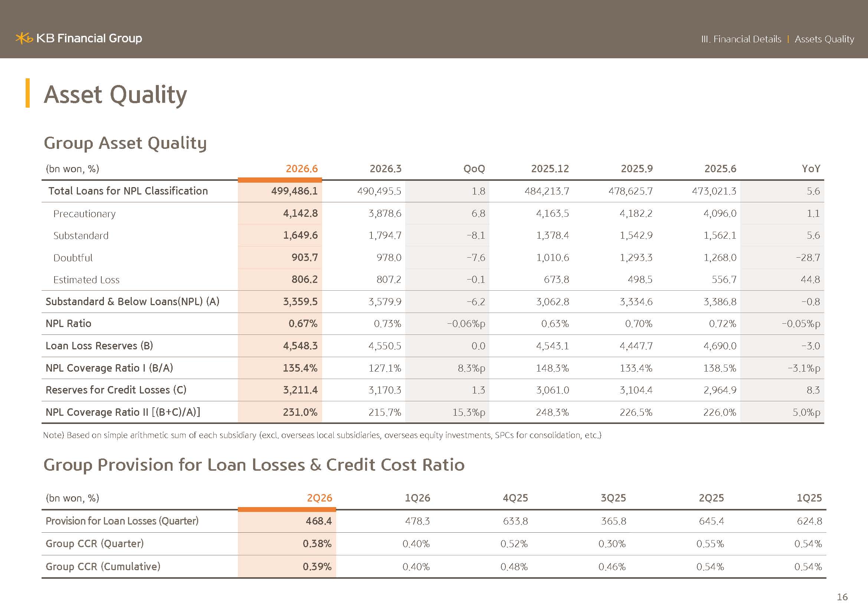This screenshot has width=868, height=614.
Task: Click provision value 645.4
Action: (x=711, y=521)
